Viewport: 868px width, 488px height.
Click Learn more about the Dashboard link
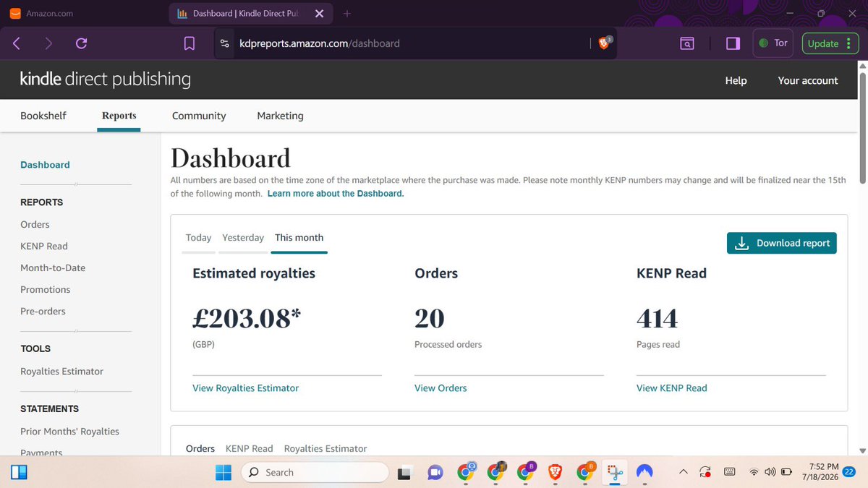pos(336,194)
